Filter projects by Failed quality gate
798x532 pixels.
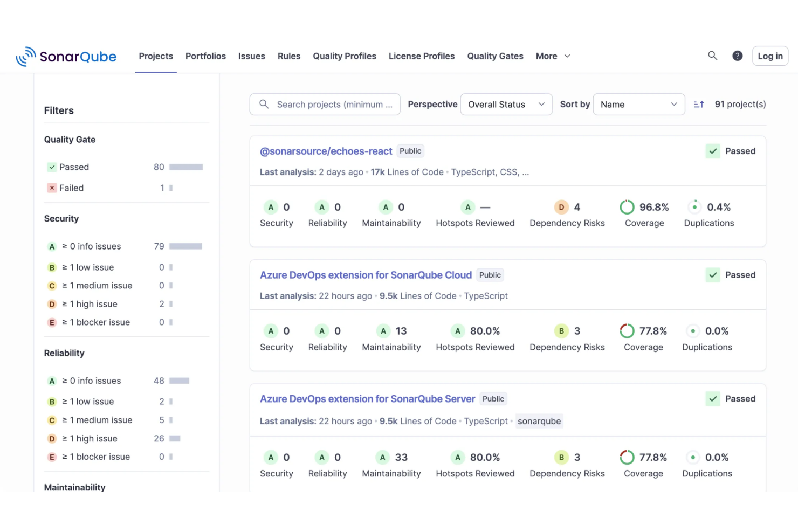(71, 188)
